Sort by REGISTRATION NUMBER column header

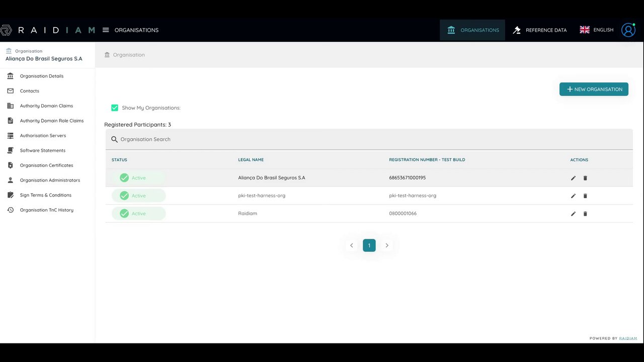(x=427, y=160)
